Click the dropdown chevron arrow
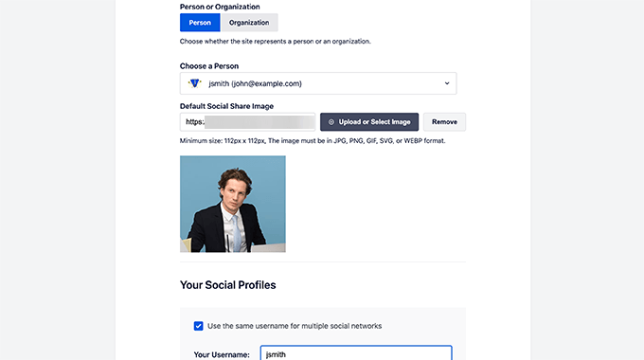This screenshot has height=360, width=644. click(x=447, y=83)
